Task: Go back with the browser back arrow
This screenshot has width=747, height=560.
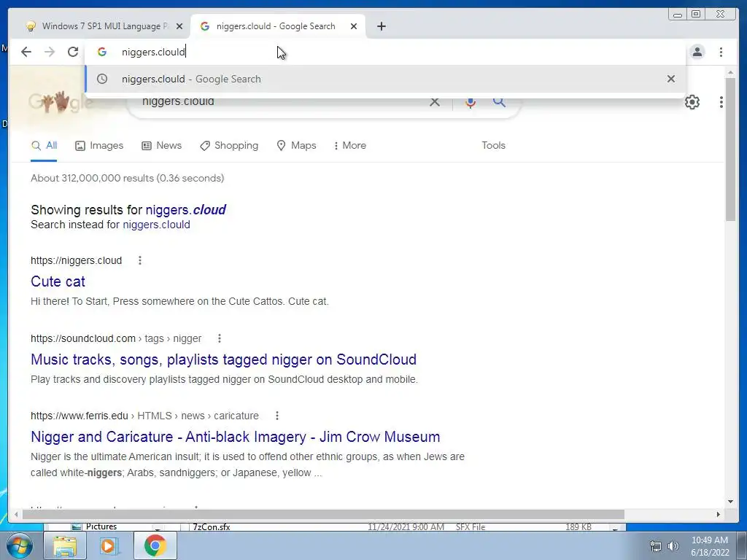Action: click(26, 52)
